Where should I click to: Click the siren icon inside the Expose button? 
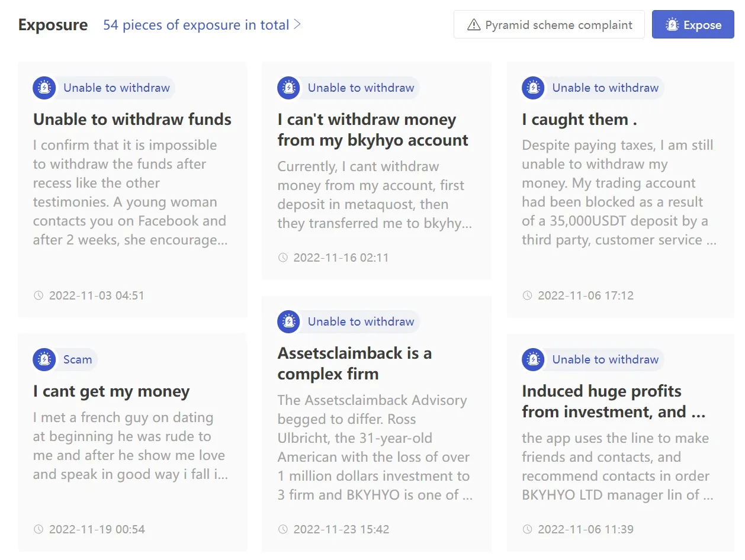(672, 25)
